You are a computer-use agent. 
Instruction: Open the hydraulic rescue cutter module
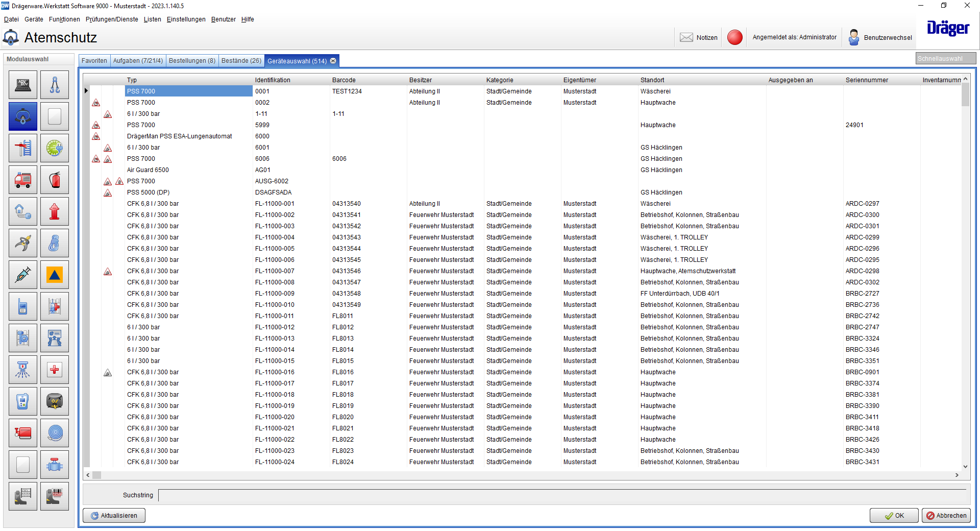tap(23, 243)
